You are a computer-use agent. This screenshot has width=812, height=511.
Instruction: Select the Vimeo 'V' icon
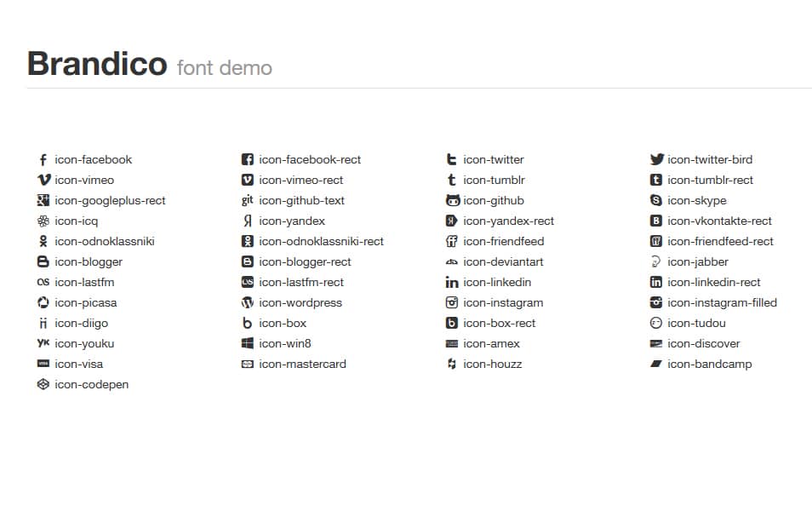tap(43, 181)
